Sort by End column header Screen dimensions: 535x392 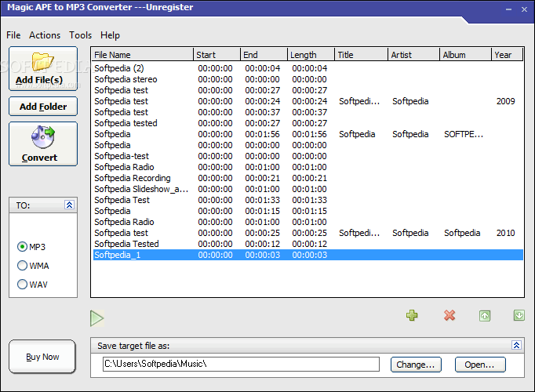point(264,55)
